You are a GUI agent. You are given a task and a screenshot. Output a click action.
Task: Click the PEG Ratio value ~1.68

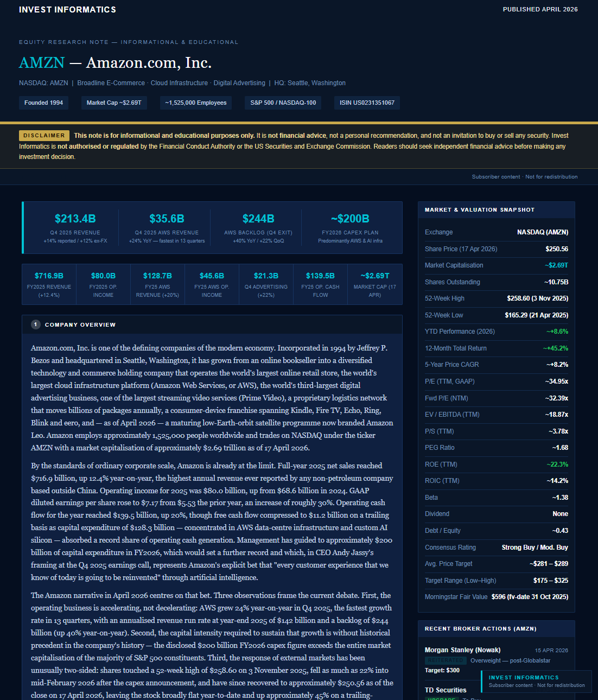click(x=560, y=448)
